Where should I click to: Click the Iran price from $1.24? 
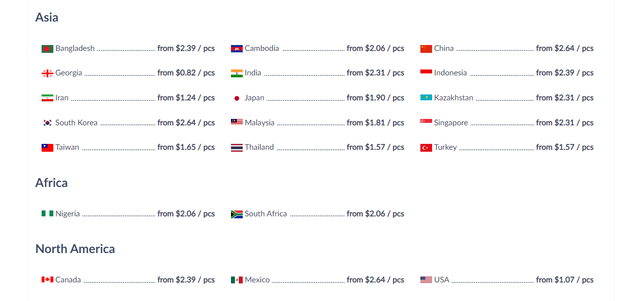[186, 98]
